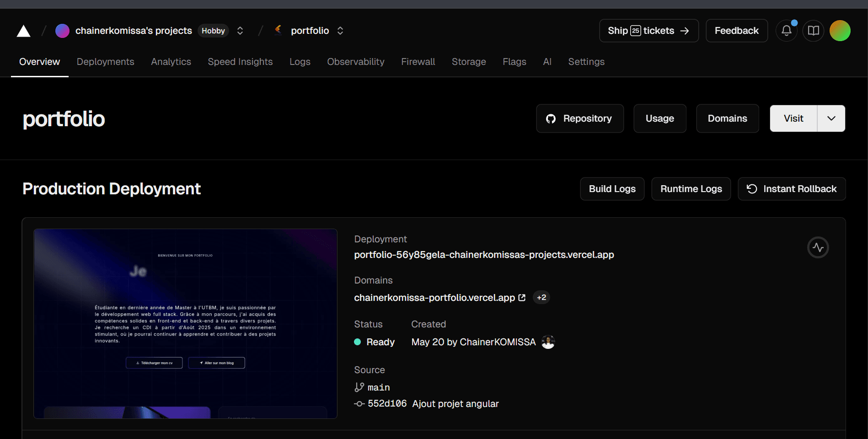Expand the team switcher chevrons
The width and height of the screenshot is (868, 439).
point(240,31)
